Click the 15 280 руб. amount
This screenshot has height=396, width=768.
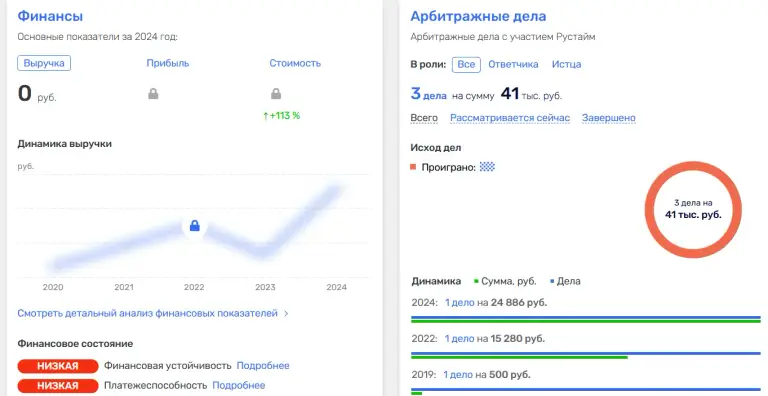517,339
